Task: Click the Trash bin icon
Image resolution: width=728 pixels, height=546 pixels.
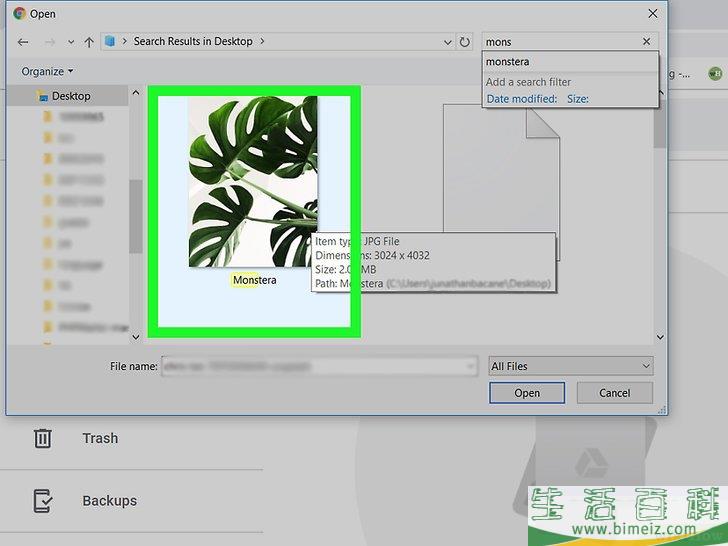Action: point(42,438)
